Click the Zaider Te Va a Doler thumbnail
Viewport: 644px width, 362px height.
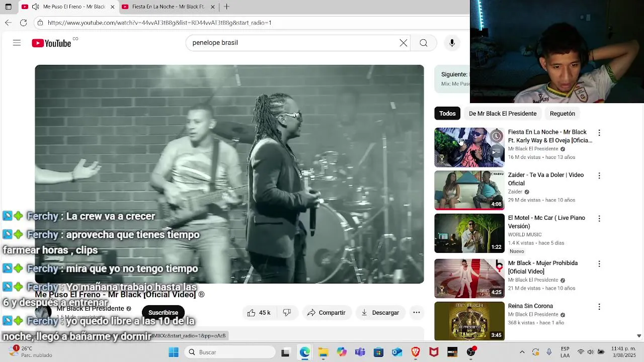469,190
